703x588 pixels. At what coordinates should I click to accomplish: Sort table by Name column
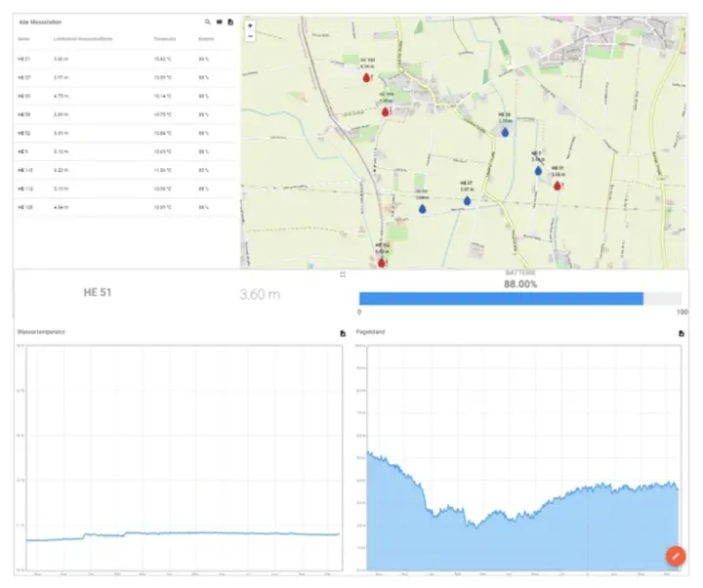point(23,39)
